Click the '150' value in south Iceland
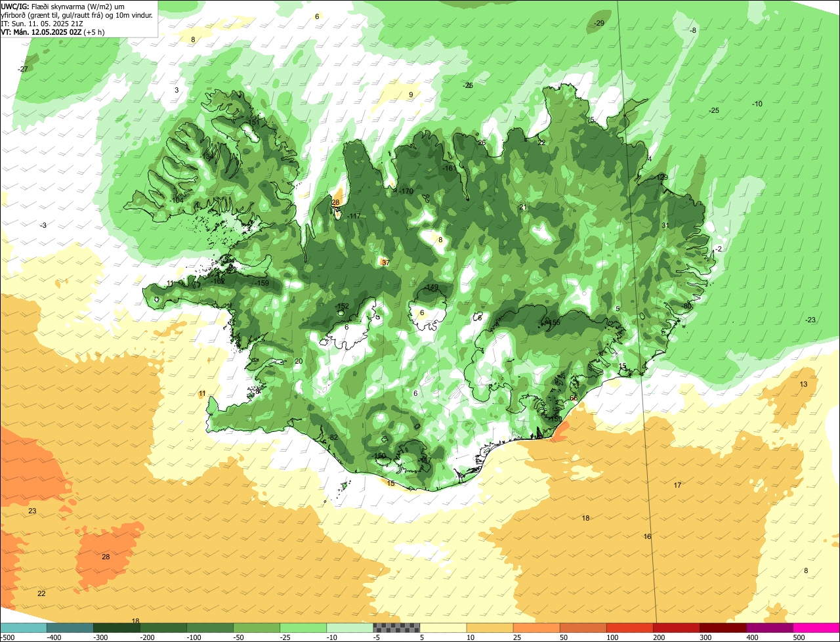840x642 pixels. [x=380, y=456]
